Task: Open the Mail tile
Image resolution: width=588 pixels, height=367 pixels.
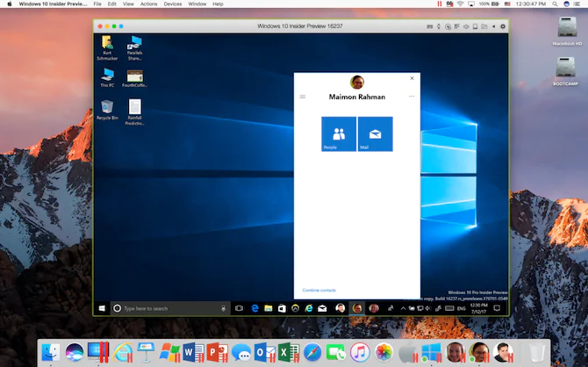Action: [x=375, y=134]
